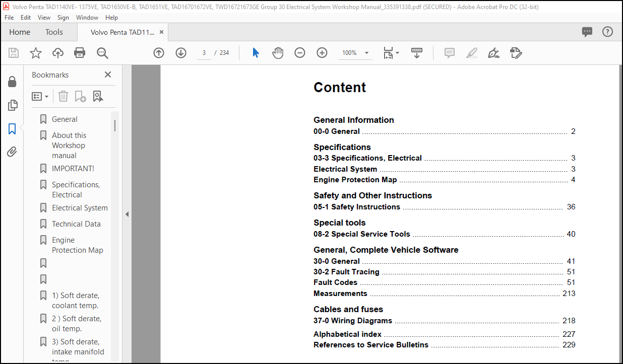Zoom out with the minus icon
Viewport: 623px width, 364px height.
pos(300,53)
